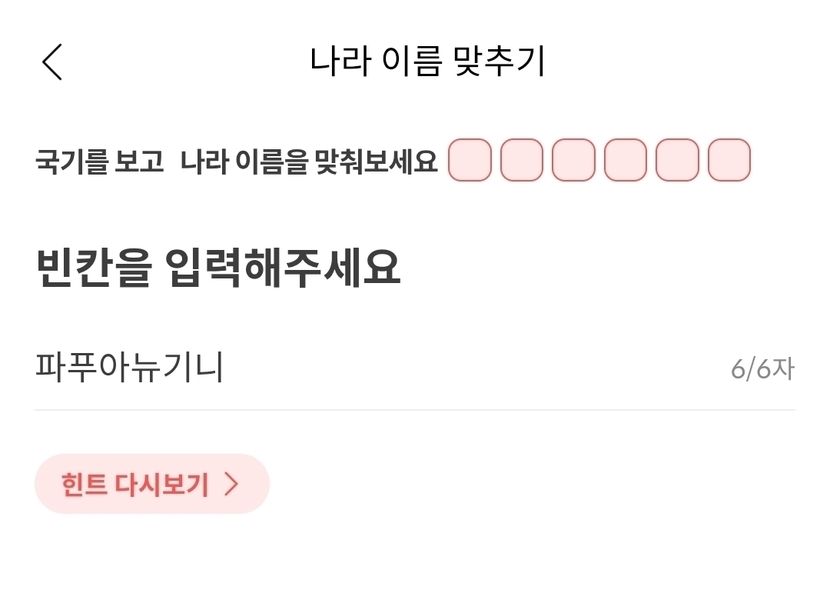The image size is (830, 613).
Task: Select the third pink letter box
Action: click(574, 160)
